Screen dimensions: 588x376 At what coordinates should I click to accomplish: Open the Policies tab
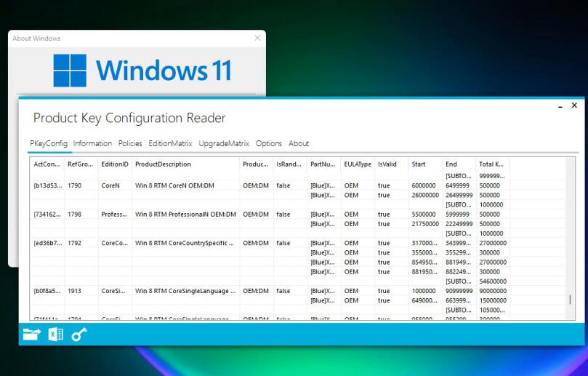(130, 143)
